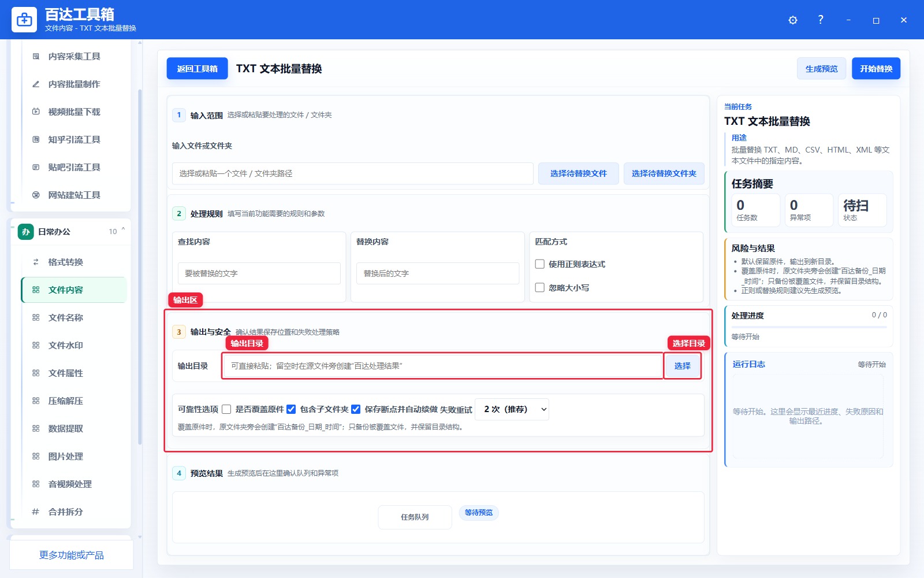Open the 失败重试 2 次 dropdown
The image size is (924, 578).
pyautogui.click(x=512, y=409)
